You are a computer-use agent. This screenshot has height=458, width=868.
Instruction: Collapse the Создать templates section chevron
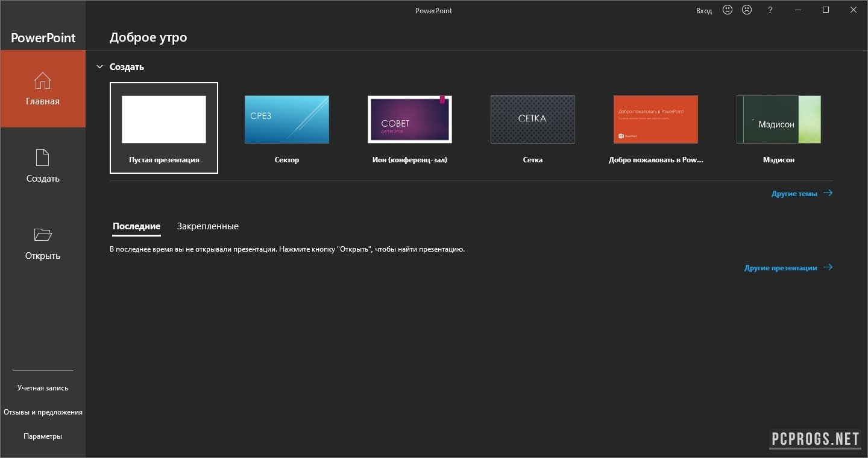click(99, 66)
